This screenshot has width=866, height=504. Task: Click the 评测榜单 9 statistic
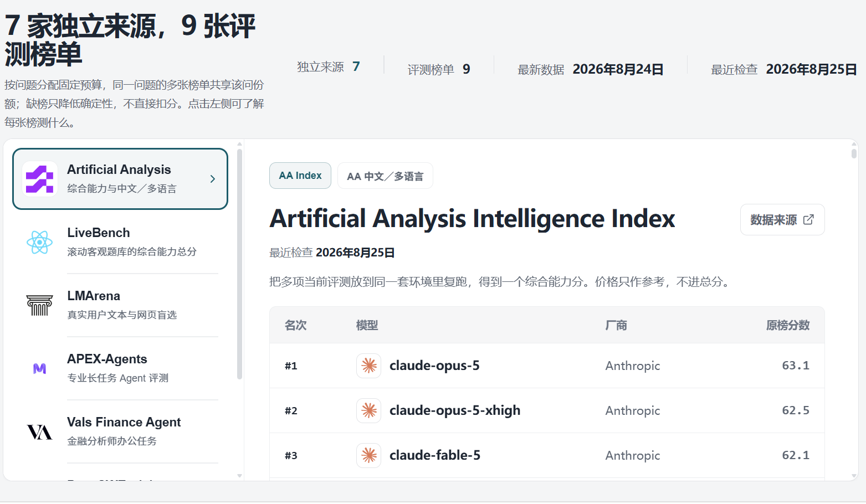point(439,69)
